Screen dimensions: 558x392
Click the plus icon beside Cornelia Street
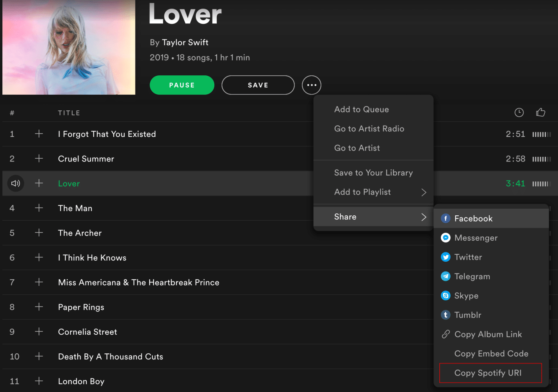pyautogui.click(x=39, y=332)
